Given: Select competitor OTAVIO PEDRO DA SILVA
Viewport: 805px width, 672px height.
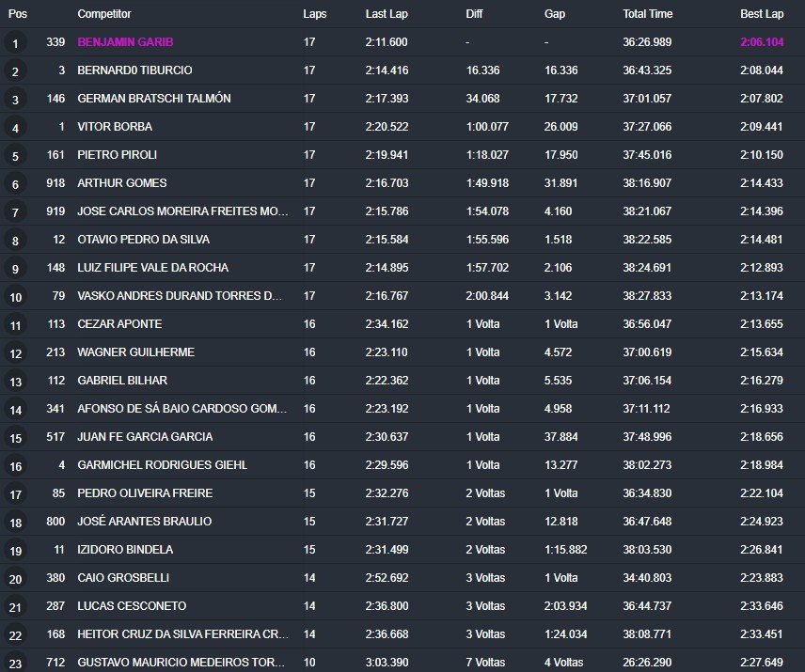Looking at the screenshot, I should pos(143,240).
